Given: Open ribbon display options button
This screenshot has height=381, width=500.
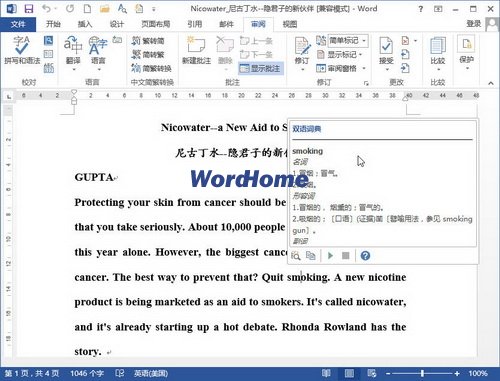Looking at the screenshot, I should [x=438, y=9].
